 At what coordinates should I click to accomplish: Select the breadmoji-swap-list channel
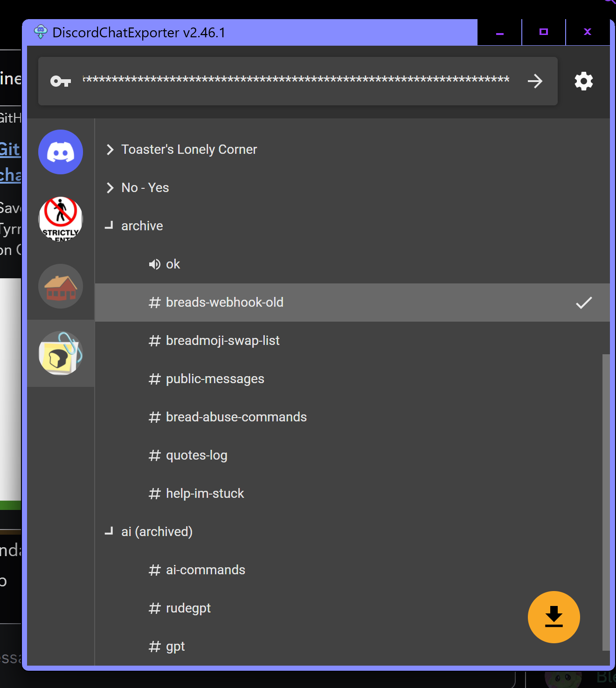pyautogui.click(x=222, y=341)
